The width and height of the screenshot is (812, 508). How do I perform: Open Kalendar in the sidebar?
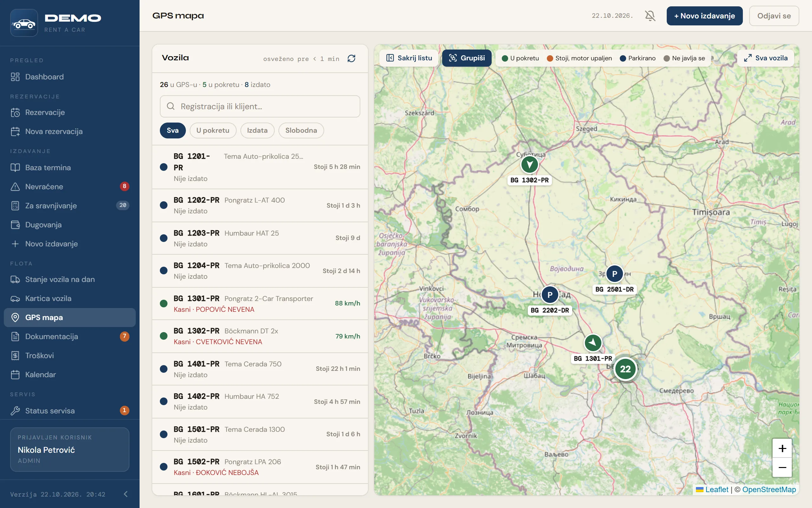(x=69, y=374)
